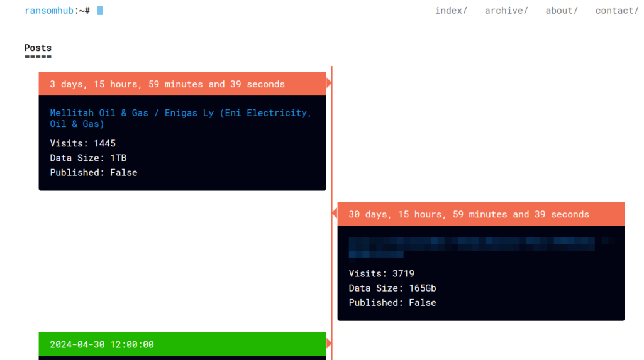The width and height of the screenshot is (644, 360).
Task: Go to the archive/ page
Action: tap(506, 11)
